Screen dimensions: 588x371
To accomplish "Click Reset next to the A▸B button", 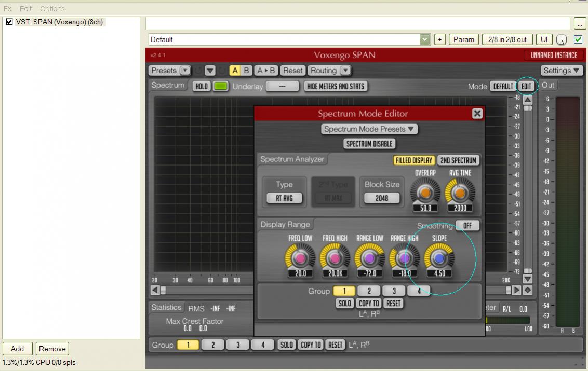I will (x=292, y=71).
